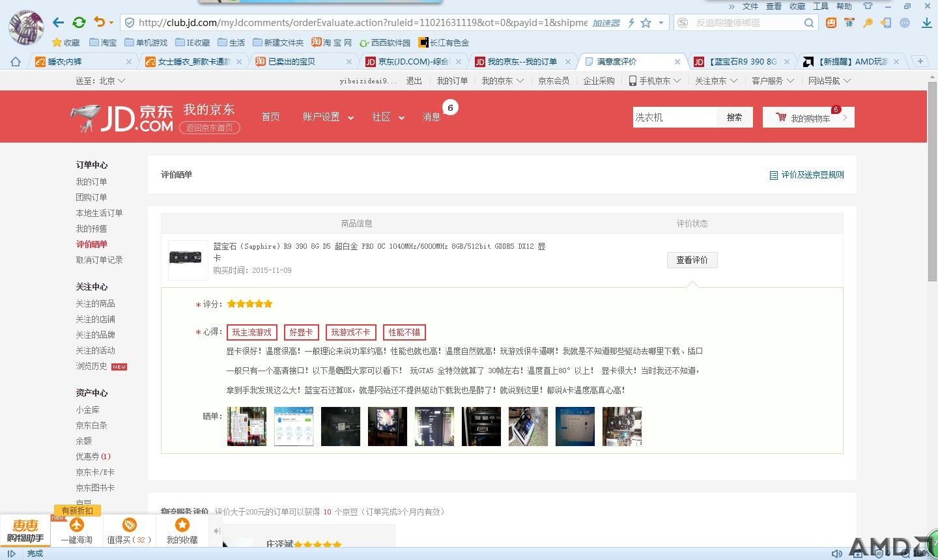938x560 pixels.
Task: Click the magnifier icon in browser search box
Action: 809,23
